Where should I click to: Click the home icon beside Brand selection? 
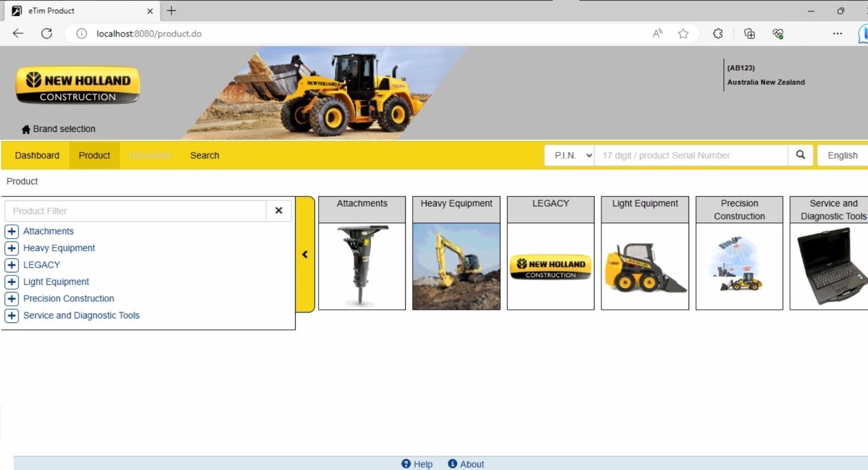tap(25, 129)
